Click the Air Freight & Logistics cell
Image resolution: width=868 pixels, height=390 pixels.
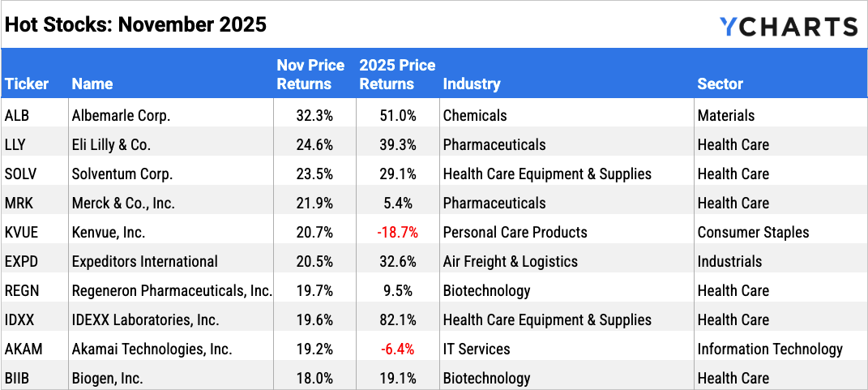coord(511,262)
